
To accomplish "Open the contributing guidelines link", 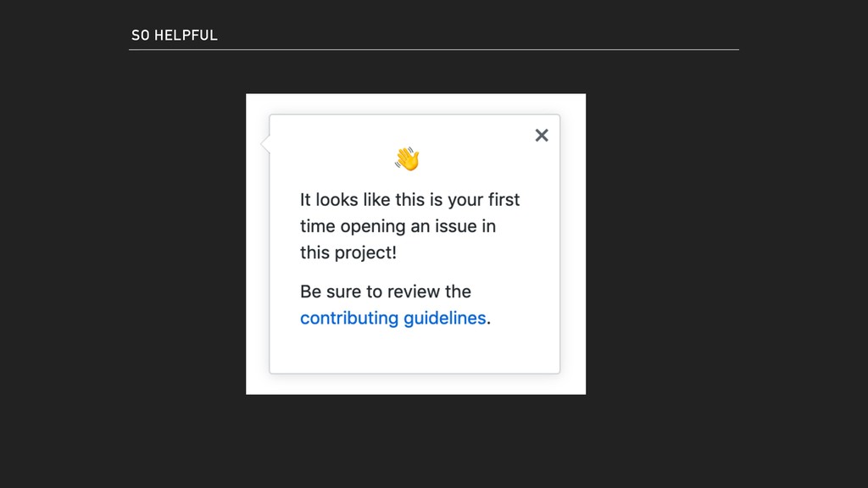I will (x=393, y=319).
